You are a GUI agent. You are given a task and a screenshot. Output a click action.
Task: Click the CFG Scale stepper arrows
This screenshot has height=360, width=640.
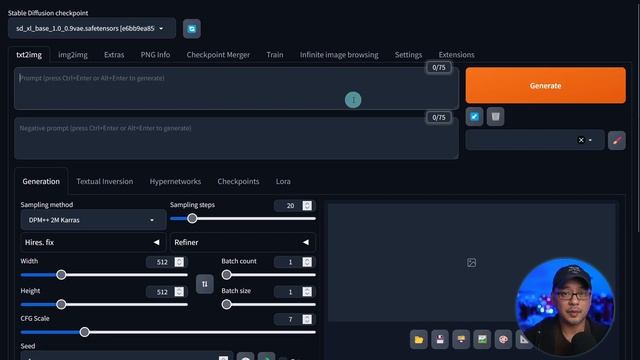click(x=307, y=319)
